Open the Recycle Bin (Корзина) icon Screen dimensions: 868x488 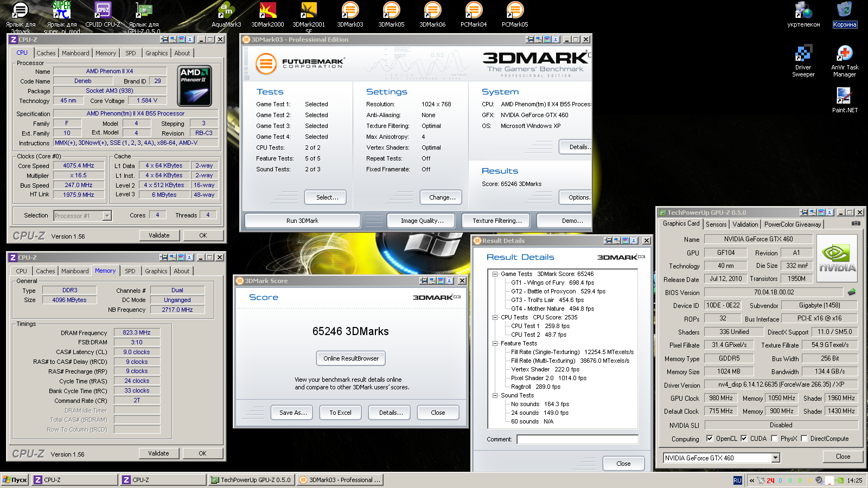coord(845,15)
